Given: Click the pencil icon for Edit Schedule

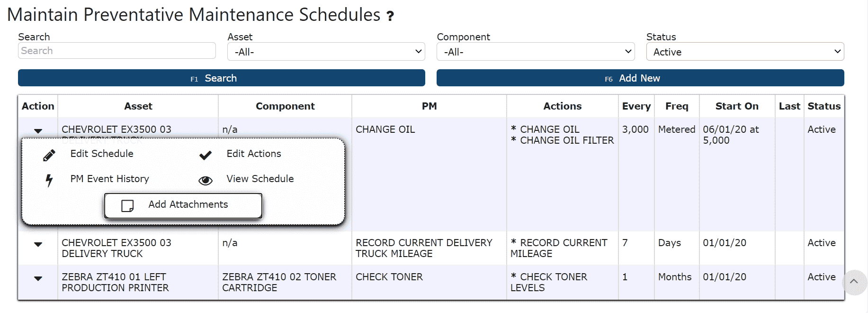Looking at the screenshot, I should (49, 155).
